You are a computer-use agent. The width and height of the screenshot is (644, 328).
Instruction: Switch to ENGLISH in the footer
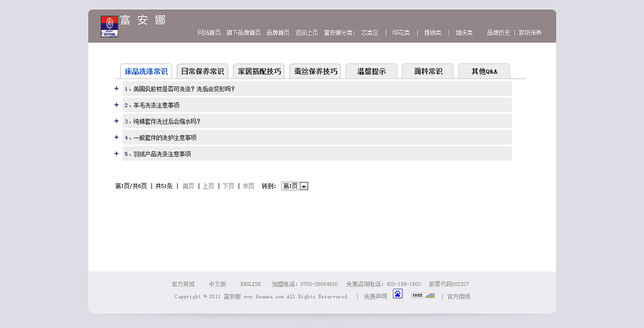click(251, 284)
